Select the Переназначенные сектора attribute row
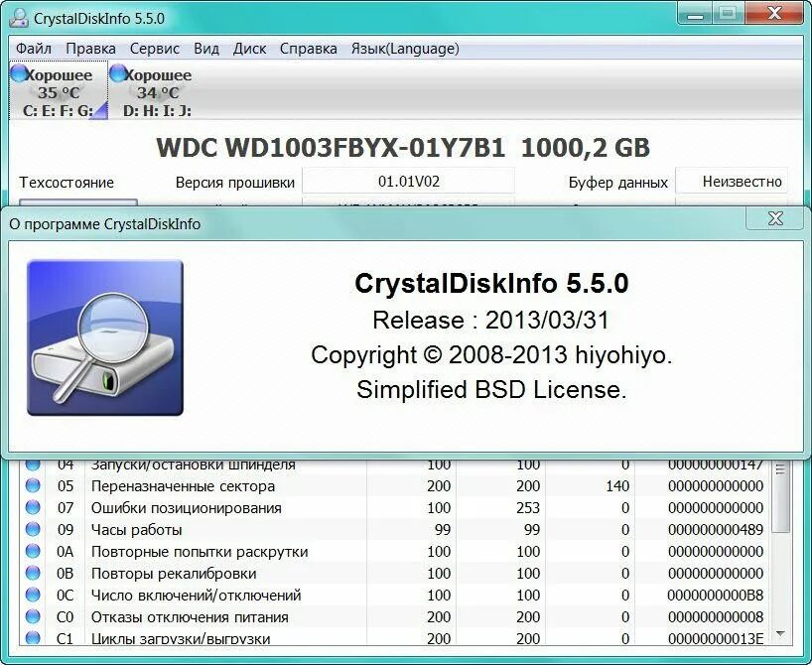The image size is (812, 665). pos(395,485)
